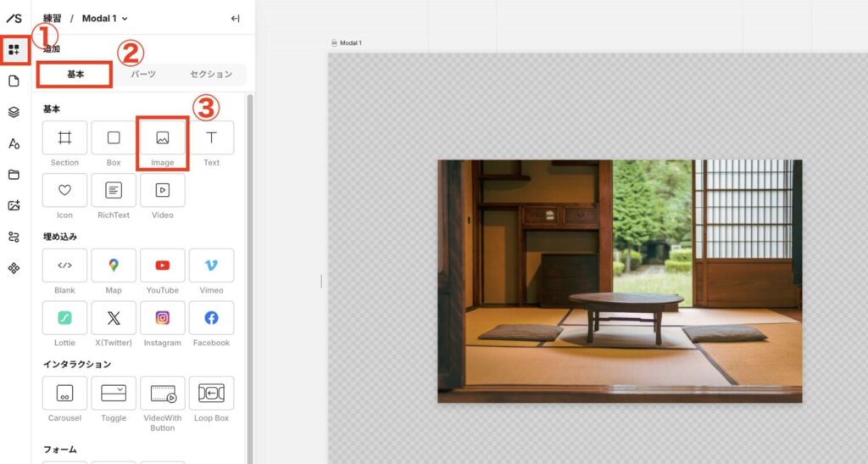
Task: Collapse the left panel with arrow icon
Action: pos(235,18)
